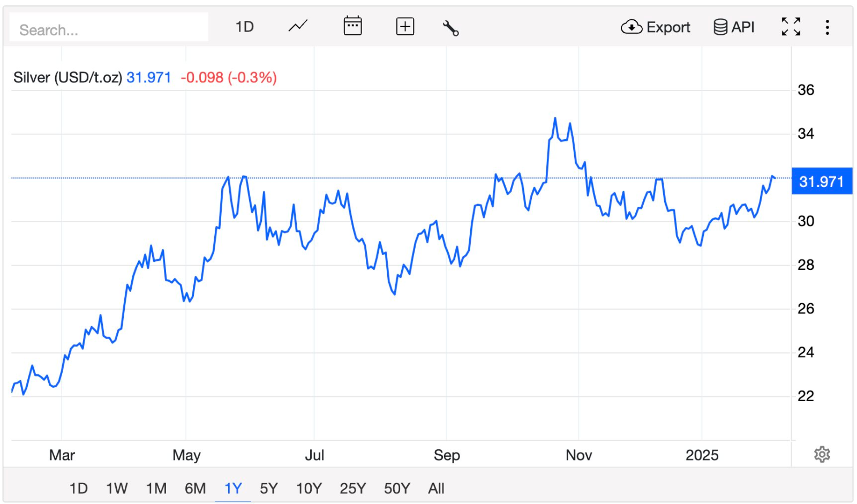Image resolution: width=857 pixels, height=504 pixels.
Task: Select the 1Y time range tab
Action: coord(233,488)
